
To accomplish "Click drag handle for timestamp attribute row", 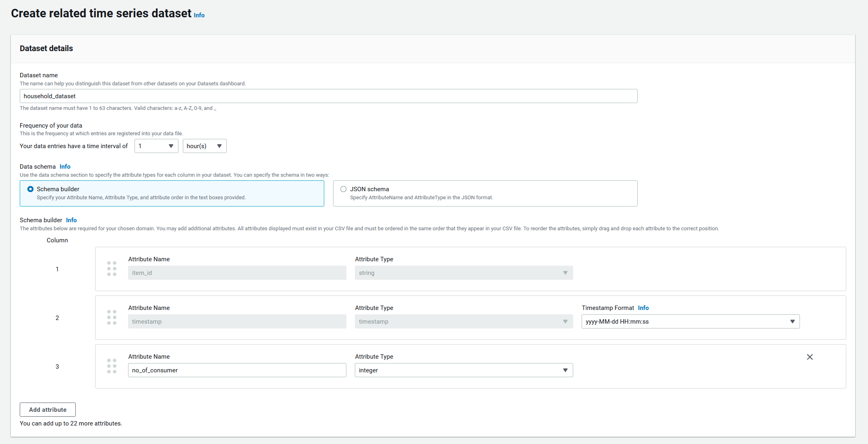I will click(112, 317).
